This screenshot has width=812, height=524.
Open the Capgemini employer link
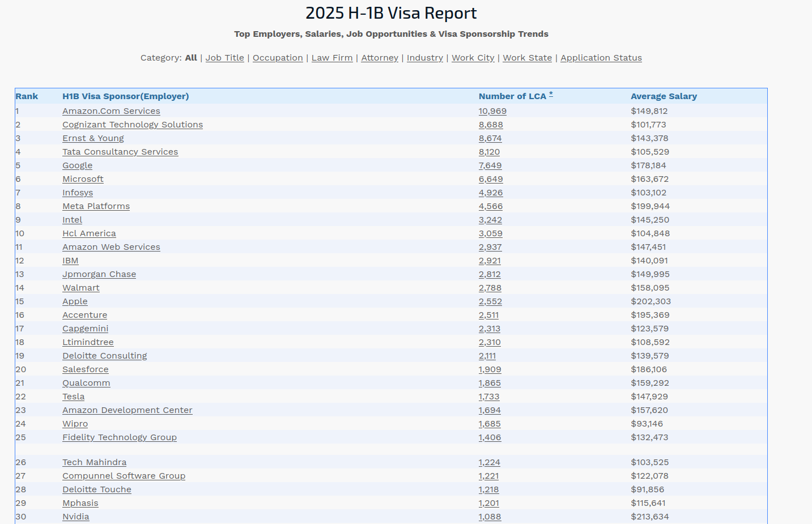click(x=85, y=329)
